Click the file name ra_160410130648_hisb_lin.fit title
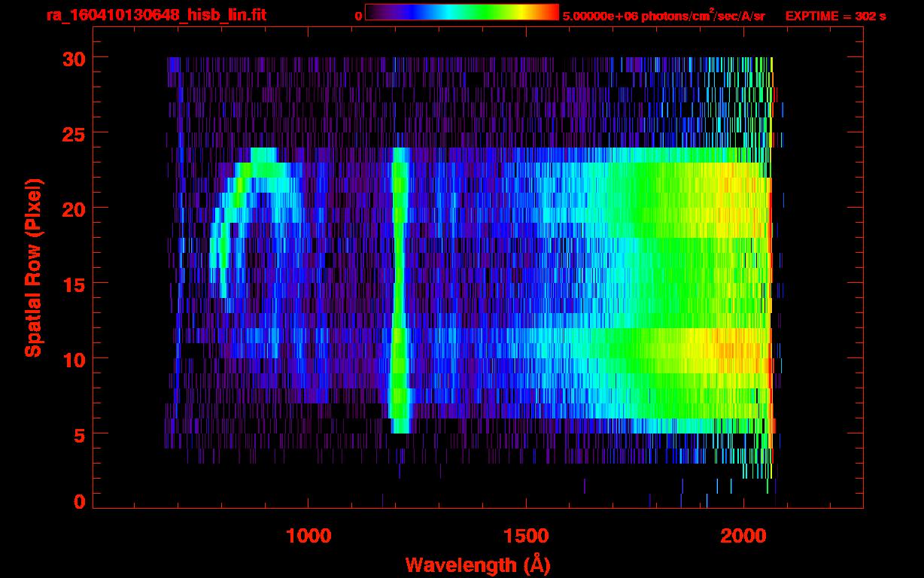The width and height of the screenshot is (924, 578). coord(156,15)
